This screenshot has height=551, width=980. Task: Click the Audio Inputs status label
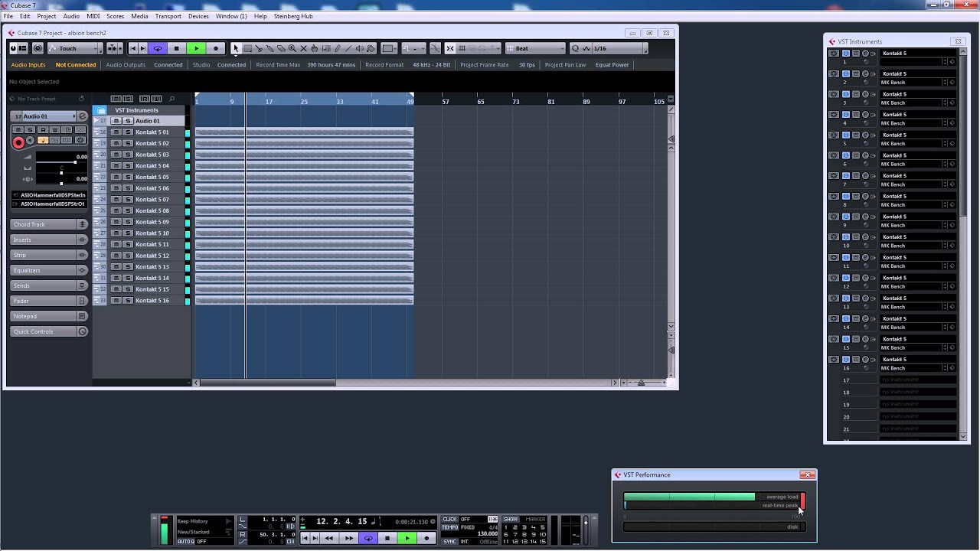(28, 65)
